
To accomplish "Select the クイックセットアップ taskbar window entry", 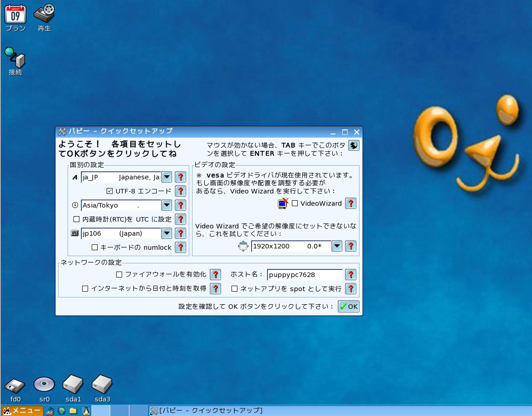I will click(x=207, y=411).
